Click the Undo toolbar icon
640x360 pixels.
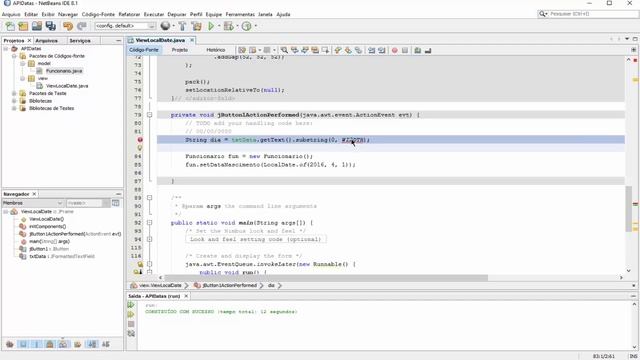click(68, 26)
